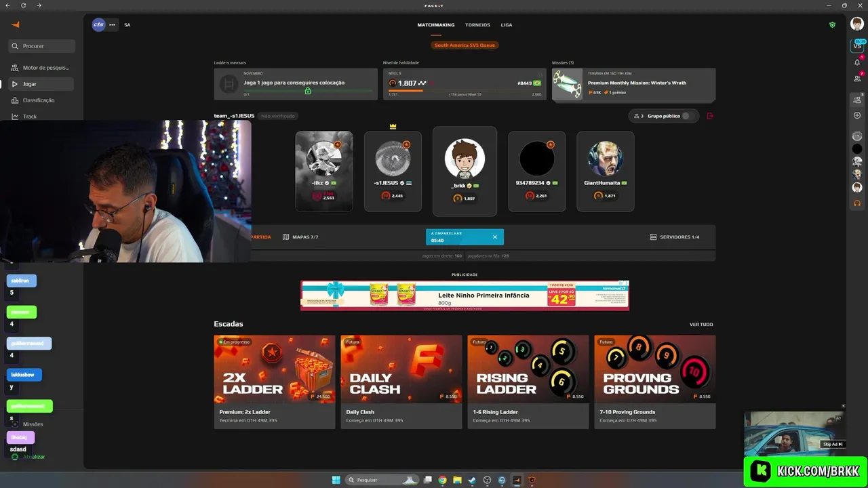The image size is (868, 488).
Task: Click the green anti-cheat shield icon
Action: coord(832,24)
